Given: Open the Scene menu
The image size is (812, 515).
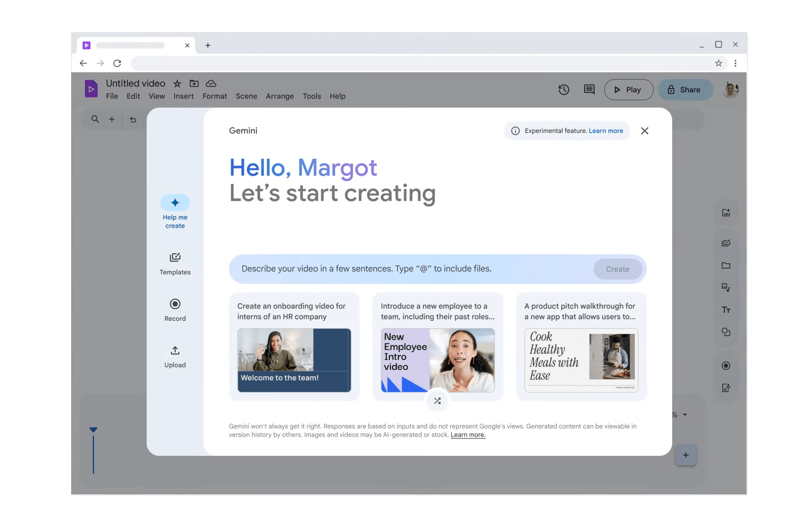Looking at the screenshot, I should pos(246,96).
